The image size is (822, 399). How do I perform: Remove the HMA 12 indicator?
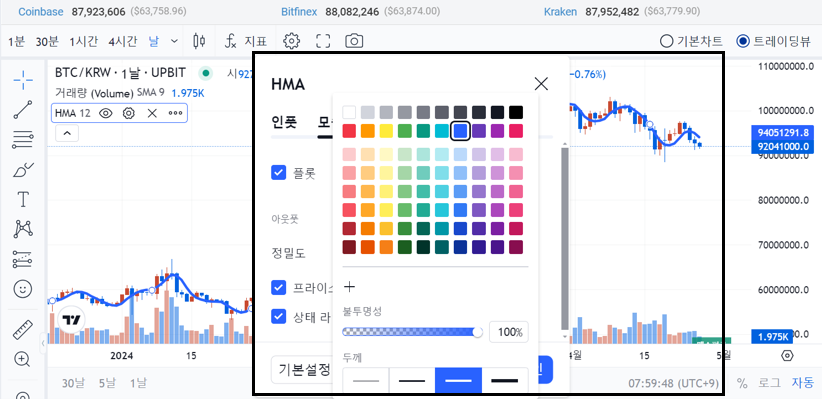[x=152, y=113]
